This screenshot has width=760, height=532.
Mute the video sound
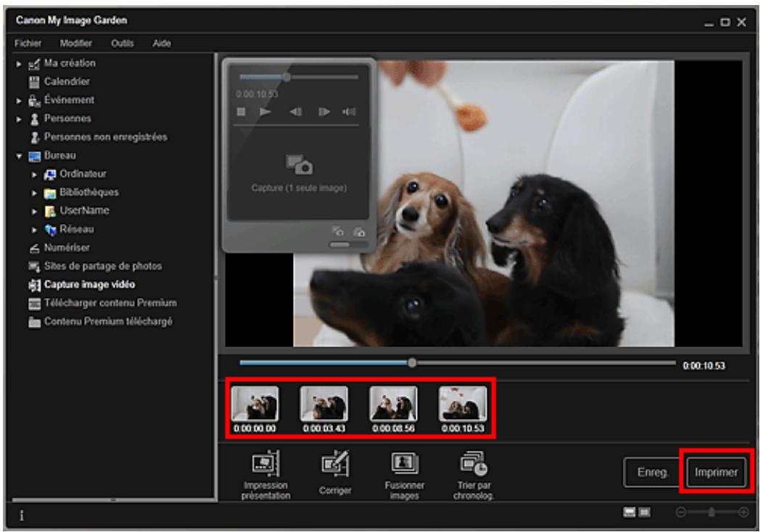coord(349,112)
